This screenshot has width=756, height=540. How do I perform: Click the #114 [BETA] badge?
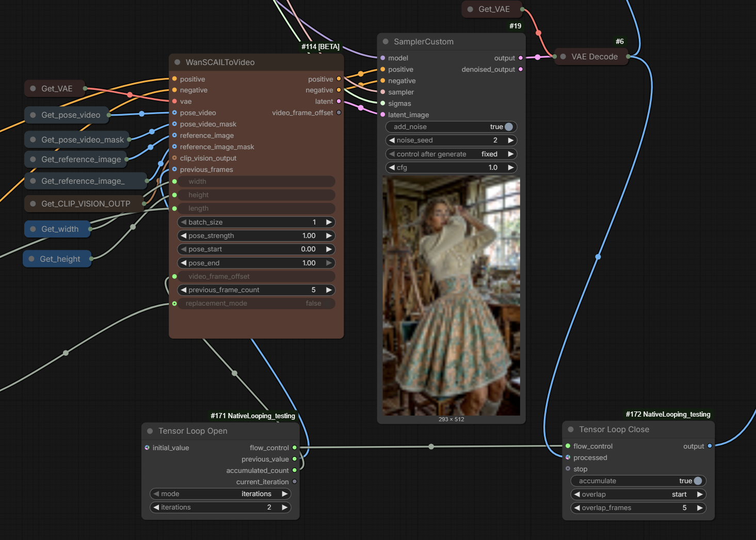[x=320, y=46]
